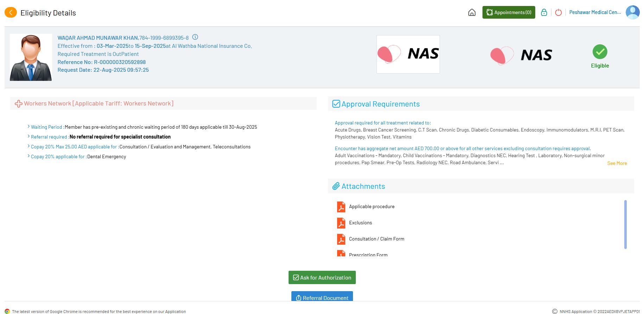644x314 pixels.
Task: Open Peshawar Medical Center account menu
Action: pyautogui.click(x=595, y=12)
